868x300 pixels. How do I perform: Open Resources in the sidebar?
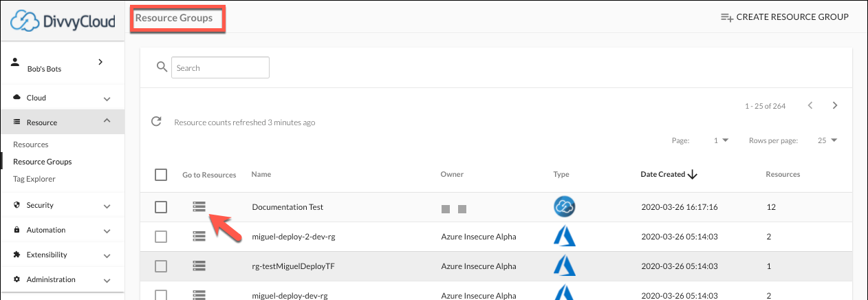(x=31, y=144)
